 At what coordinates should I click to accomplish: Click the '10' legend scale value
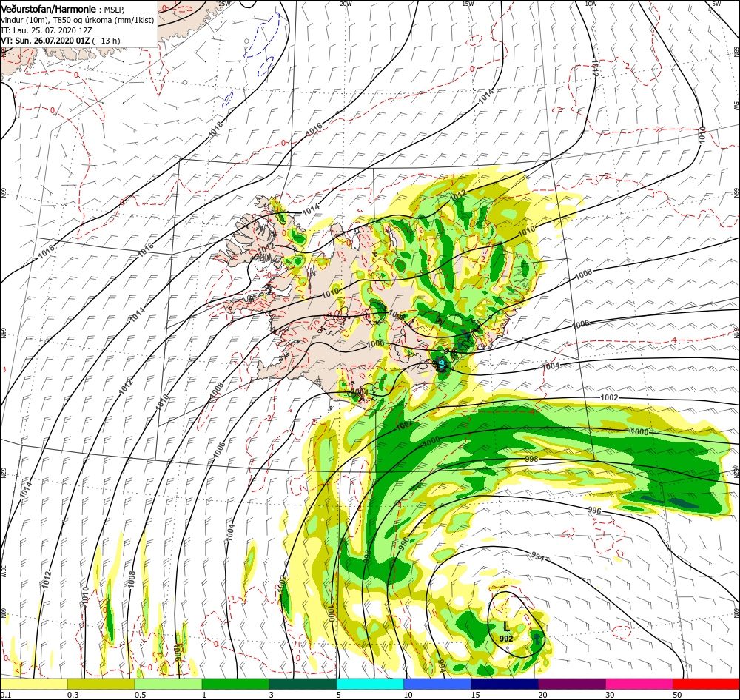coord(408,695)
